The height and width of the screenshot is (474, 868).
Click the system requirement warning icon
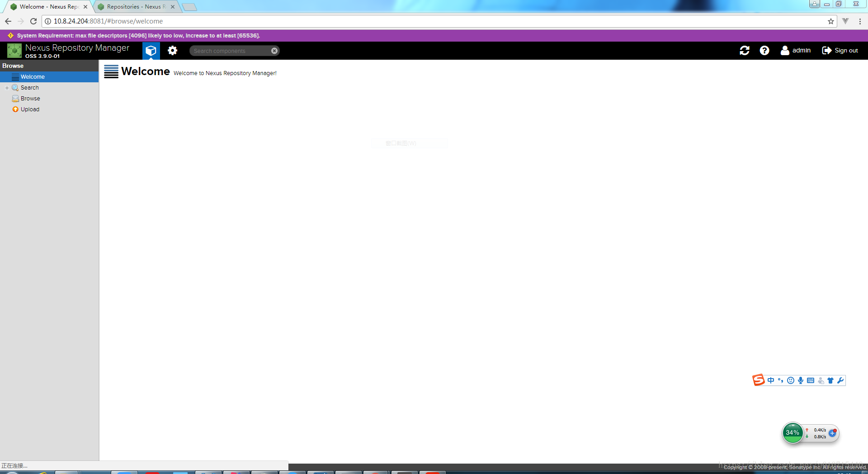click(x=10, y=35)
